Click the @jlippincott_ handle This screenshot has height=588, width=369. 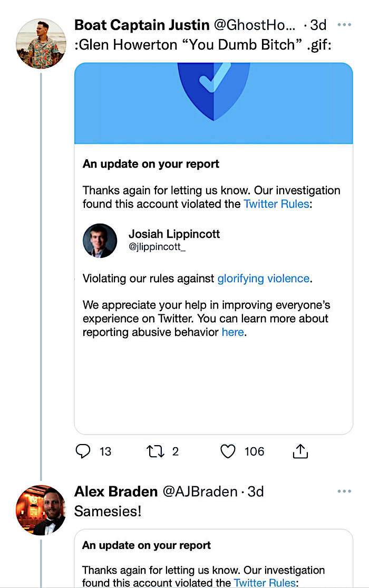coord(157,247)
